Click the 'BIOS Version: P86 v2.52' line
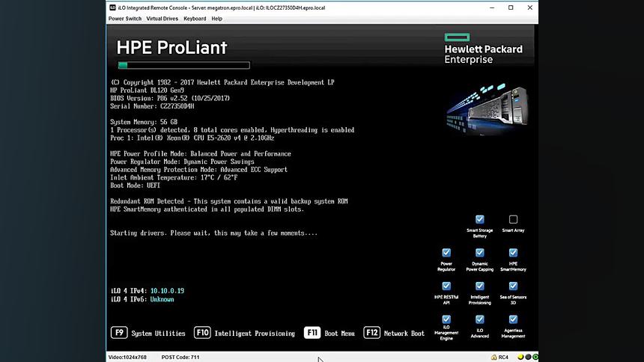 [170, 99]
